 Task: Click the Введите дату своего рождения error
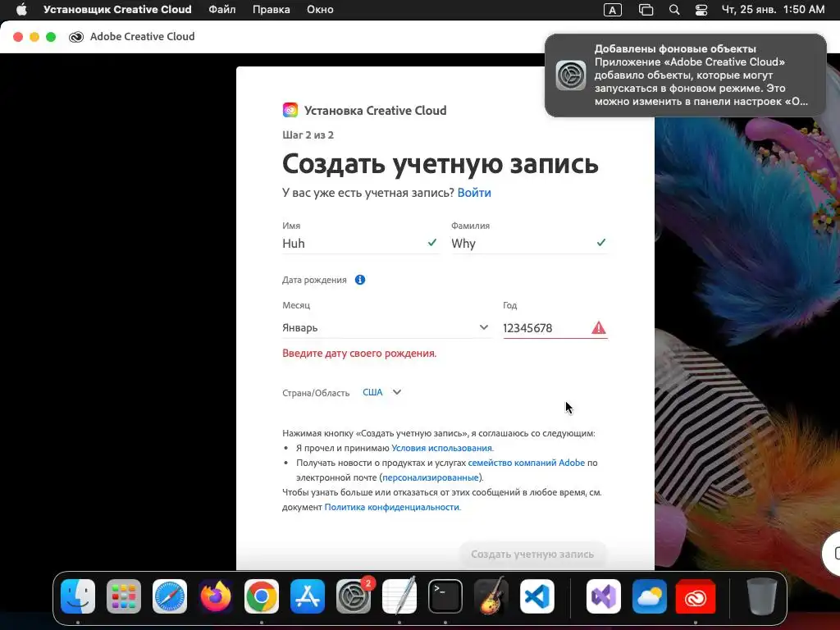coord(359,353)
